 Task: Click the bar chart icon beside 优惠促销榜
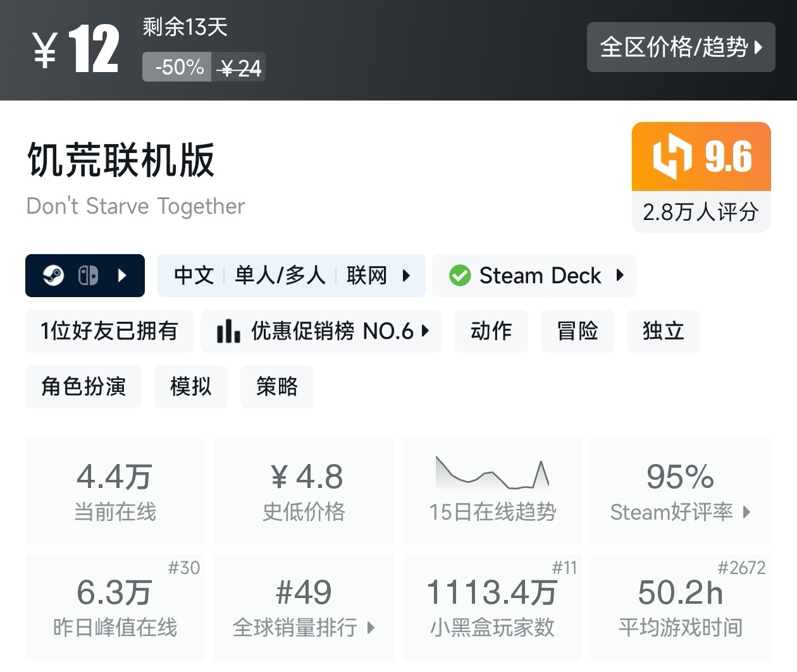click(x=228, y=331)
